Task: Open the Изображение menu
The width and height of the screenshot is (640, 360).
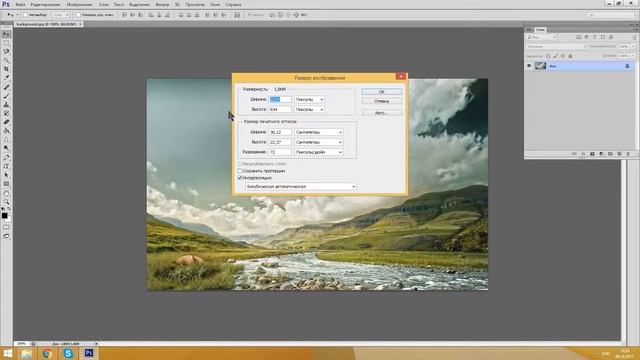Action: tap(79, 4)
